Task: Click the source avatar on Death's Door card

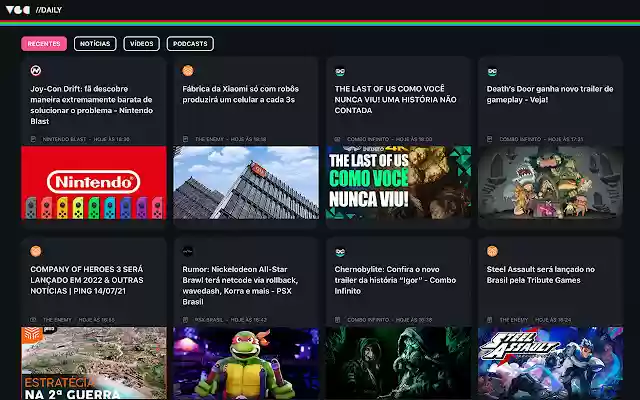Action: point(492,71)
